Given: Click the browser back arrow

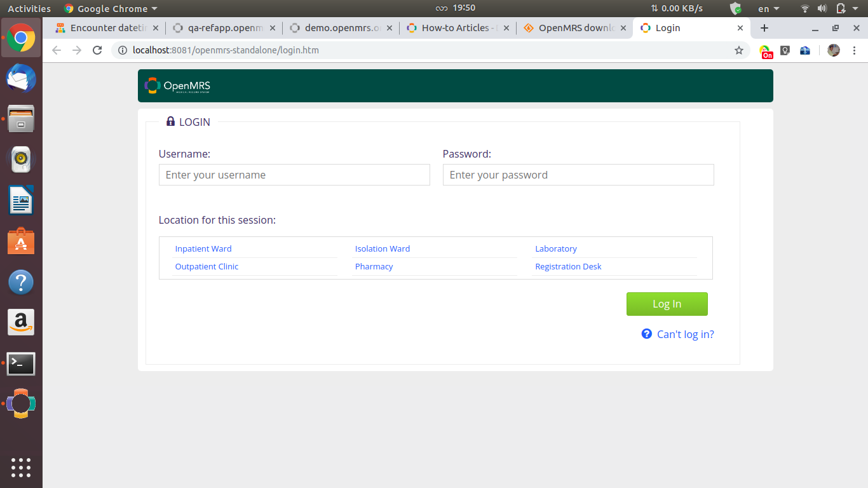Looking at the screenshot, I should [57, 50].
